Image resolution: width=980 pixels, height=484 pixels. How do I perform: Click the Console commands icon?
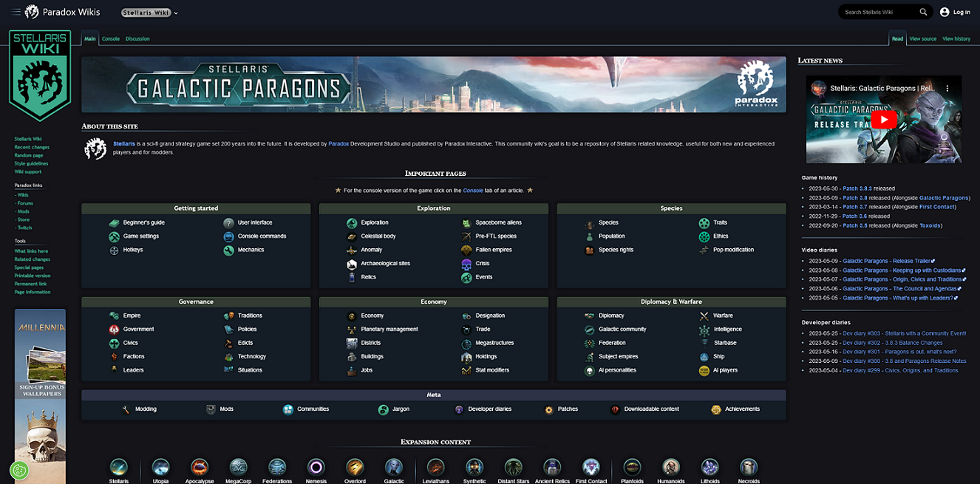[x=228, y=236]
